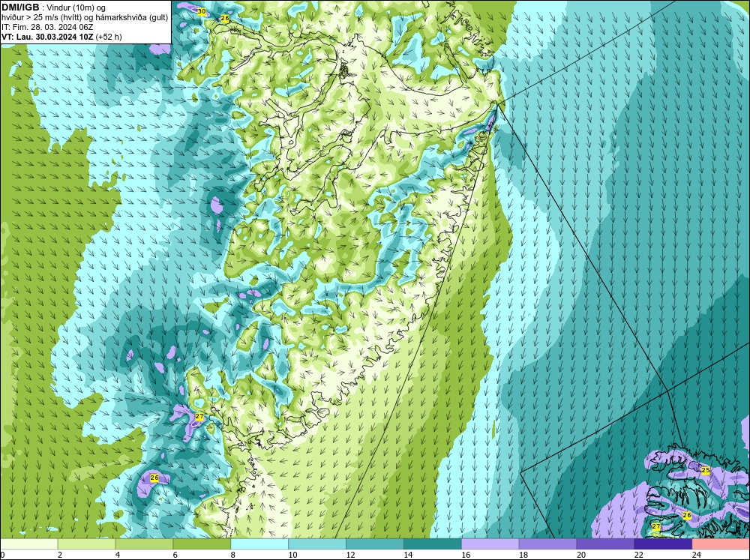Click the 'DMI/IGB' title in the header box
The height and width of the screenshot is (560, 750).
click(x=20, y=7)
